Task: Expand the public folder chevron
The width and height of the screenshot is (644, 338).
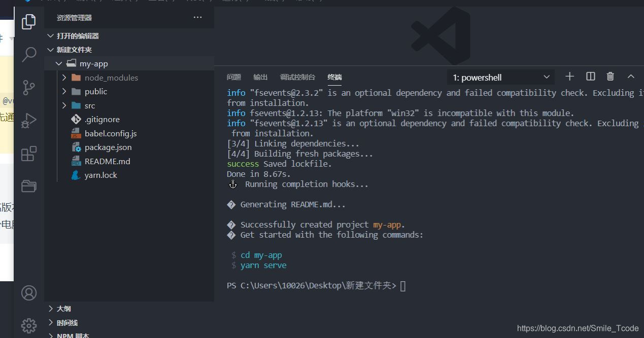Action: click(64, 91)
